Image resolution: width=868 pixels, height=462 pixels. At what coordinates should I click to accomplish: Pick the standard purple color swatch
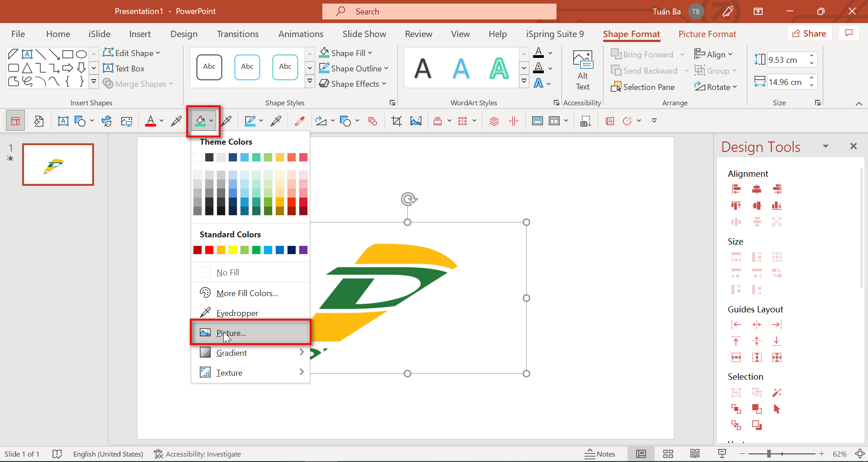303,250
